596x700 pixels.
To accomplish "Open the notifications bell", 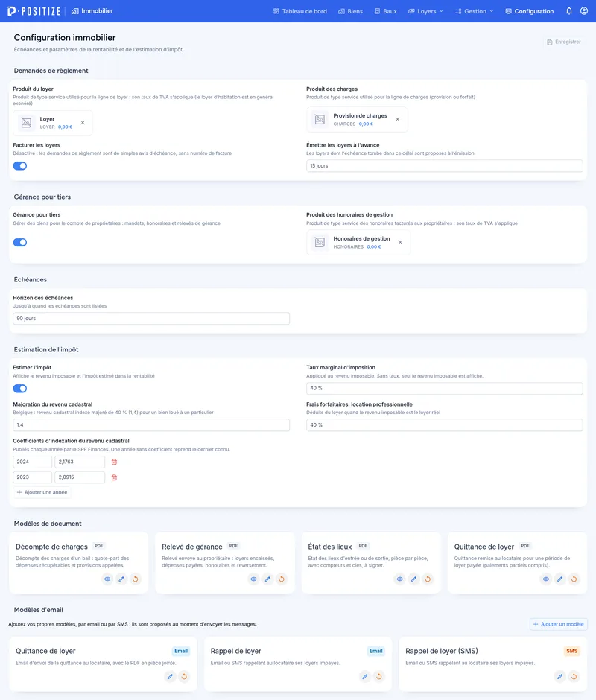I will tap(568, 11).
